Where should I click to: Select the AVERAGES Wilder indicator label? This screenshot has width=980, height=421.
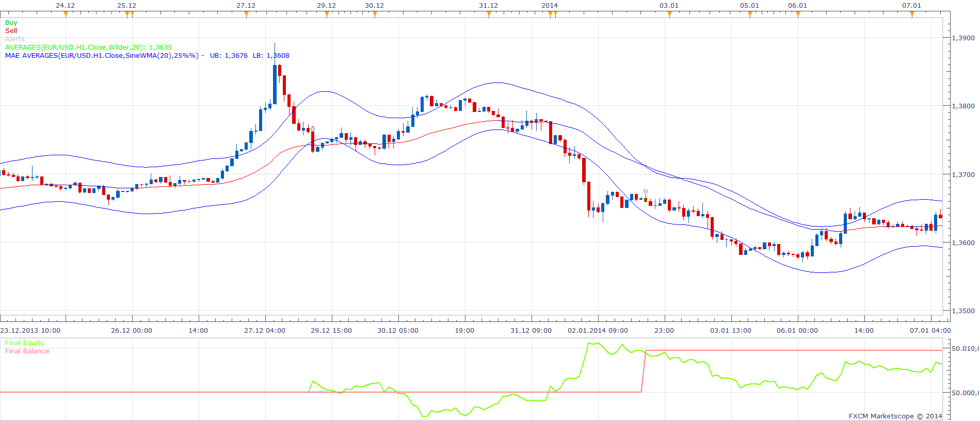click(88, 47)
